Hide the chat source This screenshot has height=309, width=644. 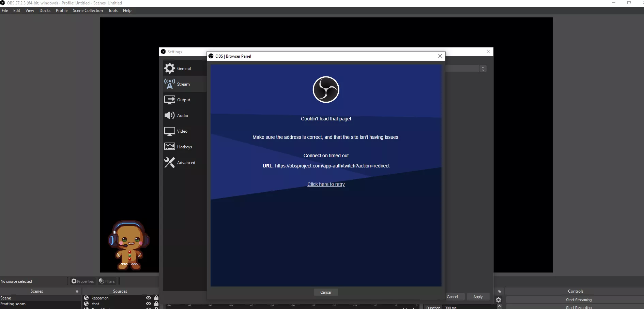148,304
